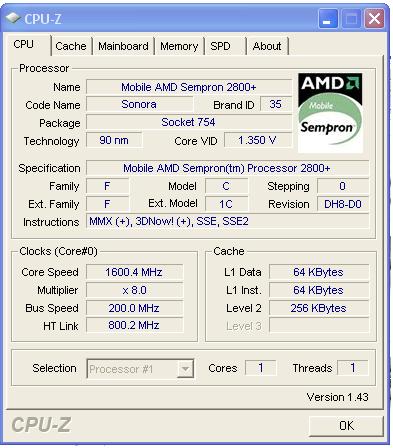Click the OK button
393x448 pixels.
[346, 426]
